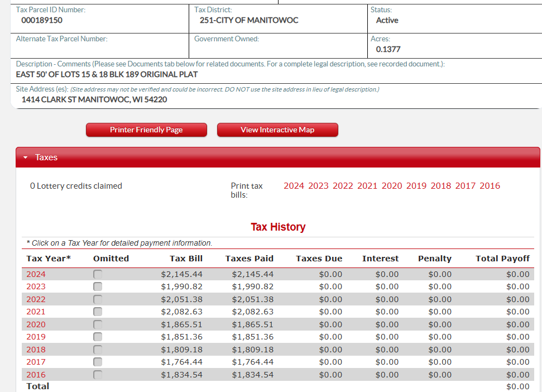
Task: Print the 2024 tax bill
Action: pos(294,186)
